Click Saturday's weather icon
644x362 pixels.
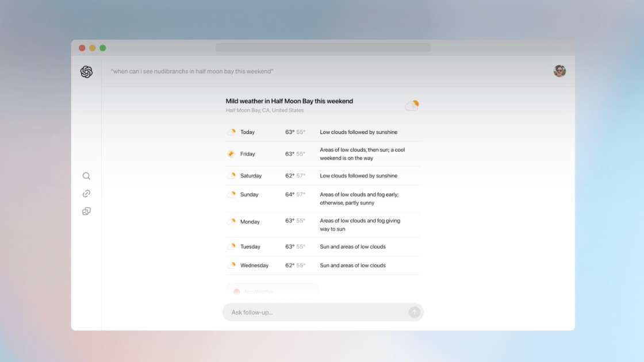point(231,176)
